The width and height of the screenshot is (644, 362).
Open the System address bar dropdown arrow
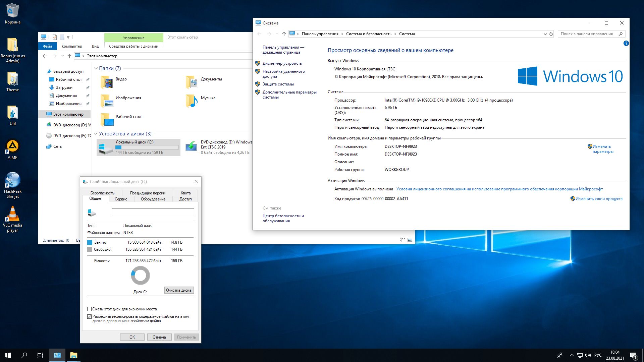click(545, 34)
